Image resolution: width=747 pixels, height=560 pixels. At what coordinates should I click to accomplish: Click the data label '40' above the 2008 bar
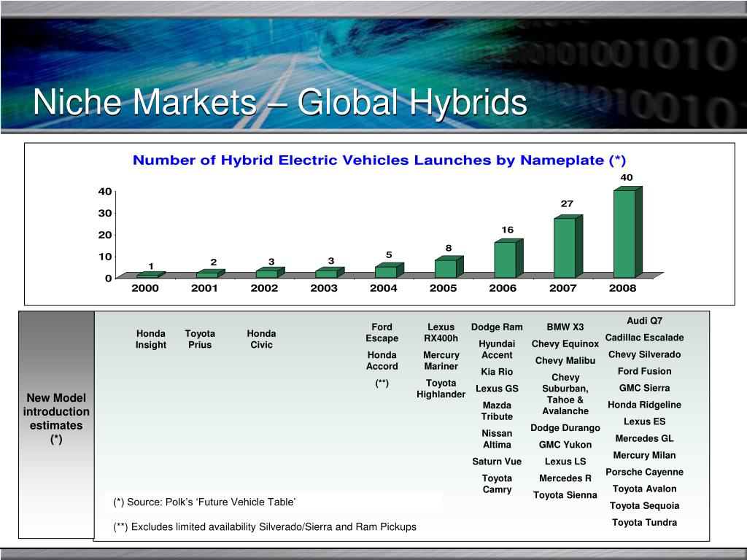click(627, 178)
